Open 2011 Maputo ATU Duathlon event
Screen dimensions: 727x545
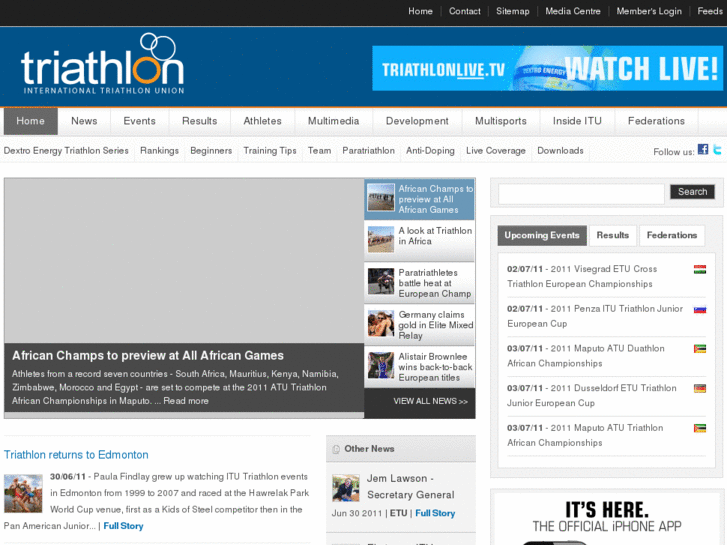[x=586, y=356]
